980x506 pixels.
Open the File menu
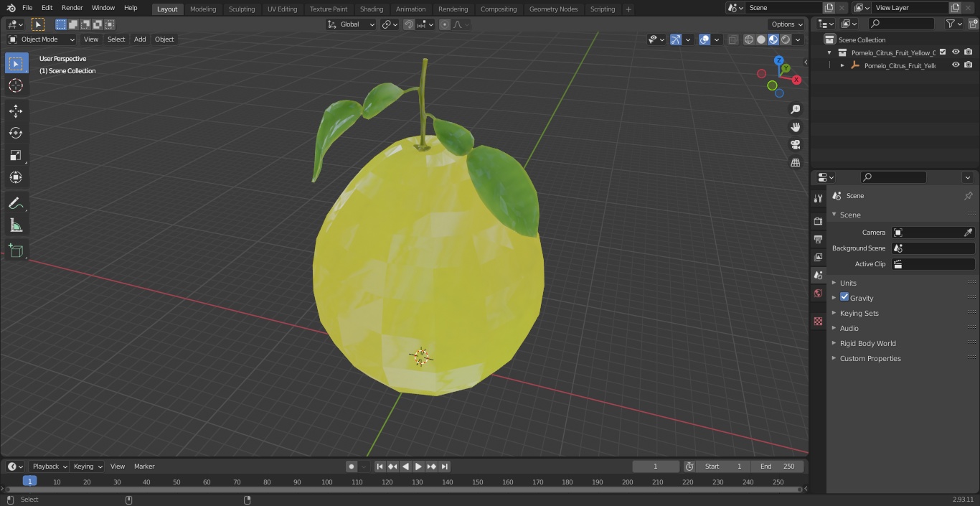tap(27, 8)
